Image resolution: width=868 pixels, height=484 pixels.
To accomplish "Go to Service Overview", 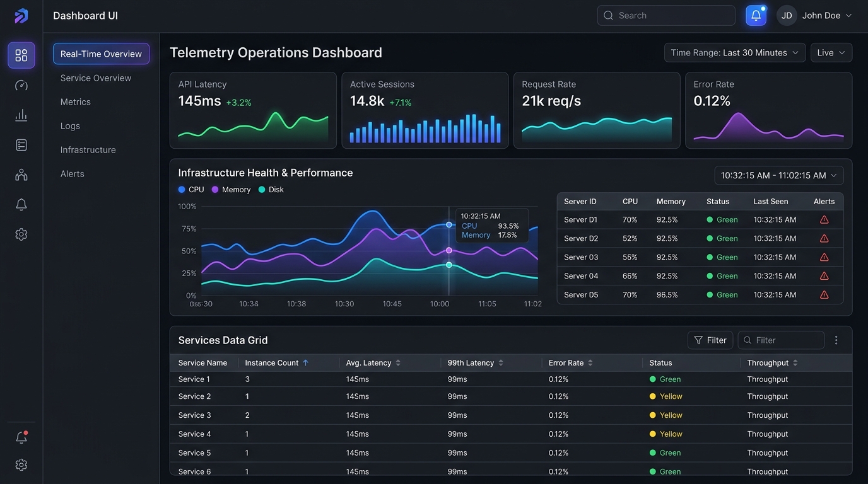I will [x=96, y=78].
